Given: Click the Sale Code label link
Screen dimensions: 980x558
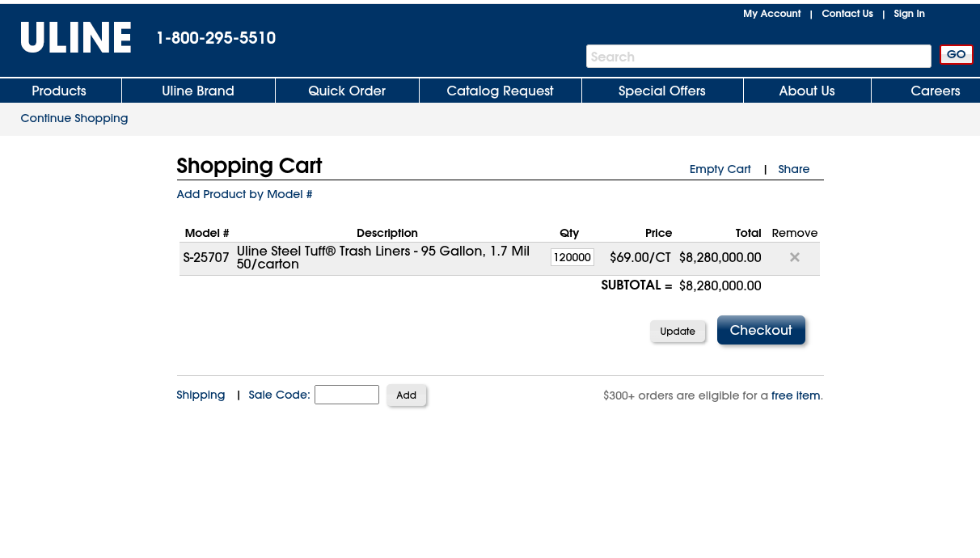Looking at the screenshot, I should [279, 395].
